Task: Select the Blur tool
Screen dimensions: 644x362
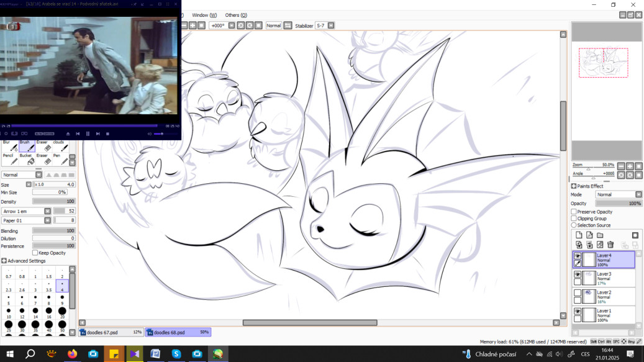Action: click(x=9, y=145)
